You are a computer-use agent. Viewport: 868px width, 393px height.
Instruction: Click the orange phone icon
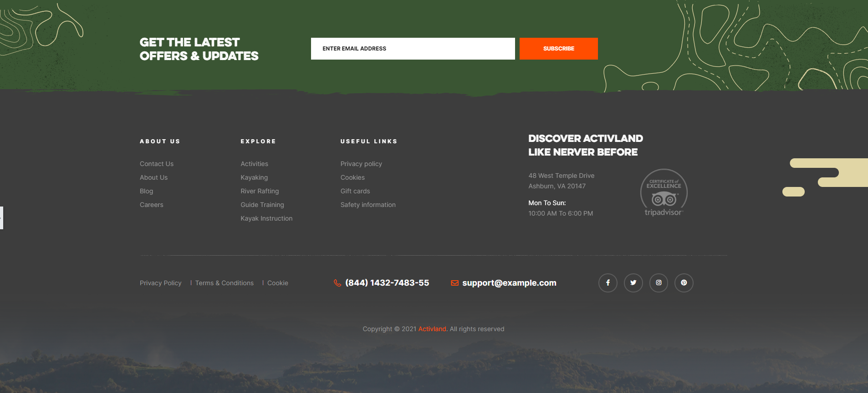(337, 283)
